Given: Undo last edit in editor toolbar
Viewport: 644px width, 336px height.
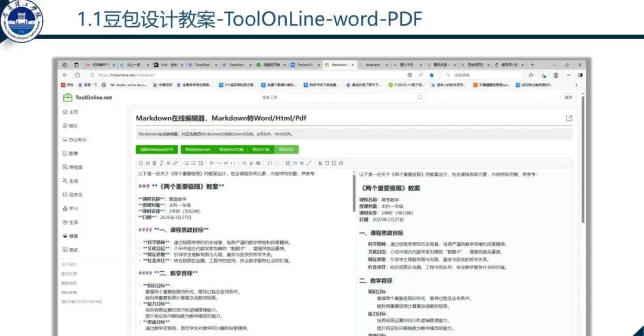Looking at the screenshot, I should [x=270, y=163].
